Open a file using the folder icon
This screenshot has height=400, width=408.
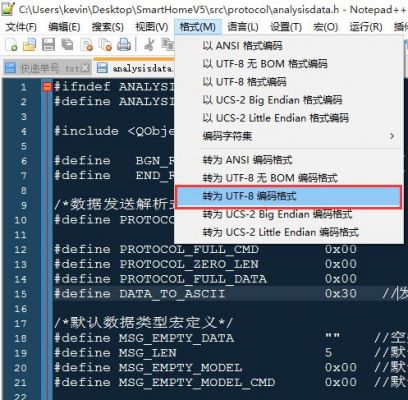pos(29,45)
